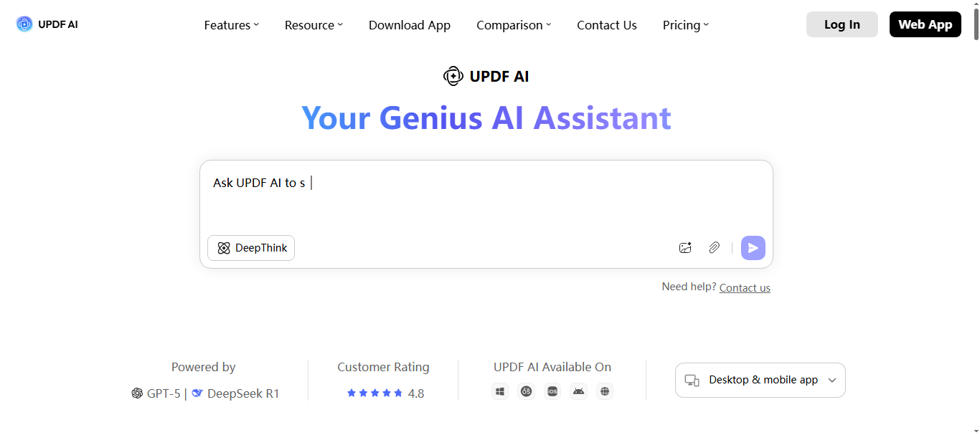Select the iOS platform icon
This screenshot has height=435, width=980.
tap(552, 391)
